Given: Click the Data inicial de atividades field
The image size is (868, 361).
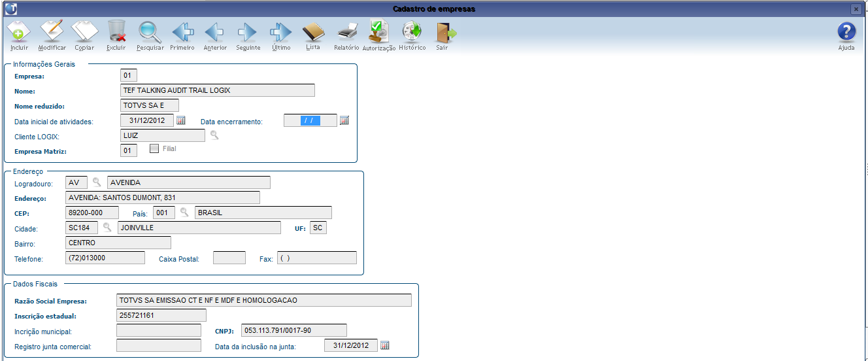Looking at the screenshot, I should (x=147, y=120).
